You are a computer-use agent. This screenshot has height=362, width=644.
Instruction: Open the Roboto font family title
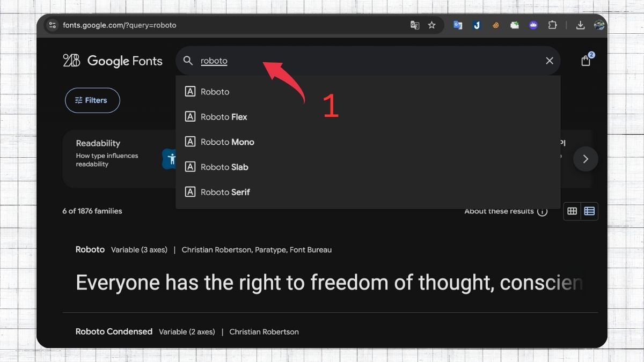click(x=90, y=249)
